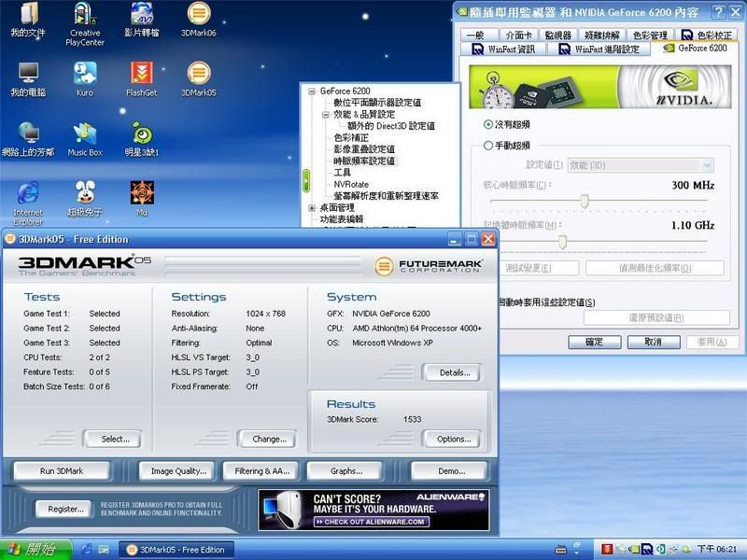
Task: Open the WinFast 進階設定 tab
Action: (599, 49)
